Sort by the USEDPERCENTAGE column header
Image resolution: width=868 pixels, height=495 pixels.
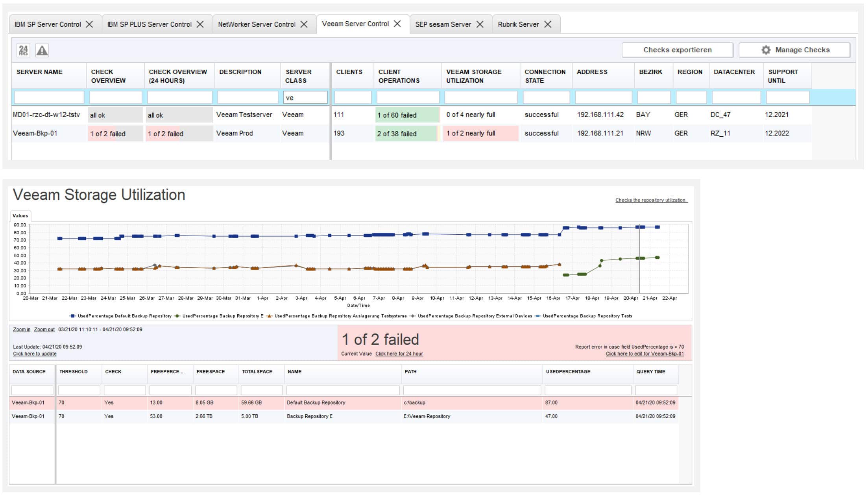click(x=568, y=372)
